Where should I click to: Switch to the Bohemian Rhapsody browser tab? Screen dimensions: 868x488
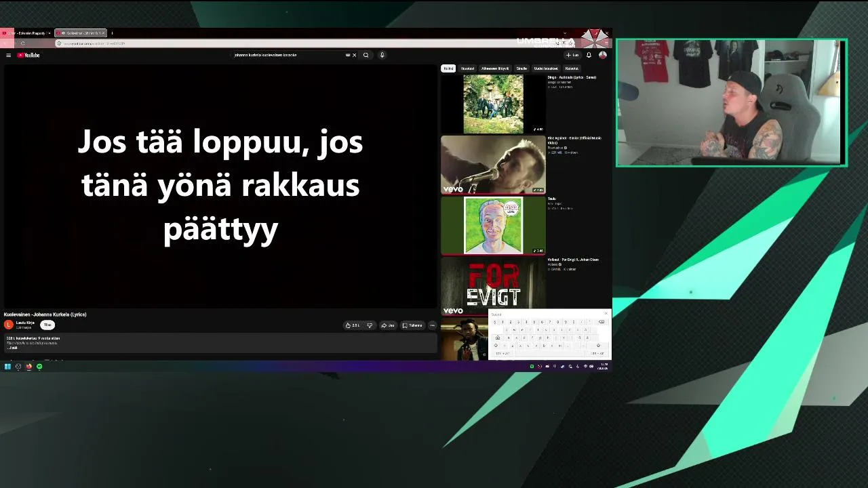pyautogui.click(x=27, y=33)
